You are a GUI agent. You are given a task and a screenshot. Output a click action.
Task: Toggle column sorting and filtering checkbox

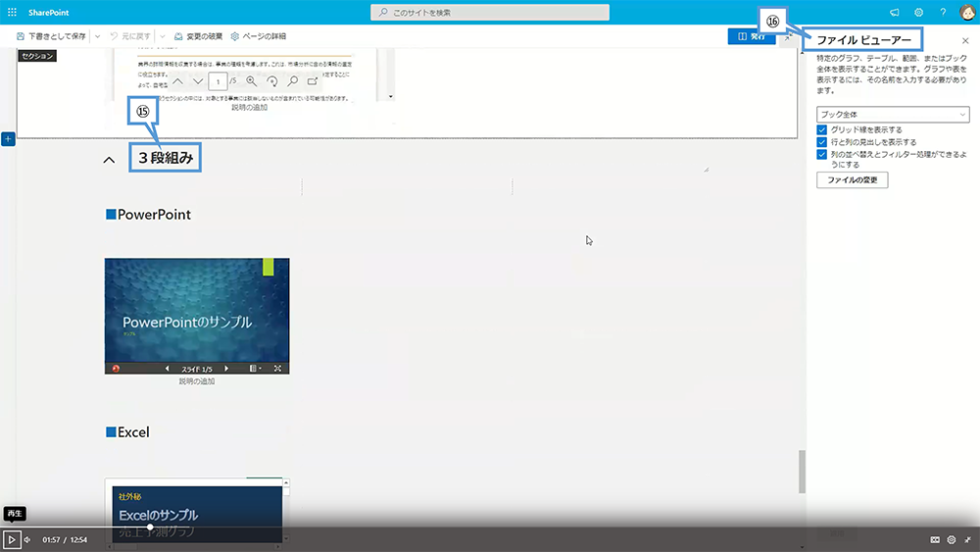point(822,154)
